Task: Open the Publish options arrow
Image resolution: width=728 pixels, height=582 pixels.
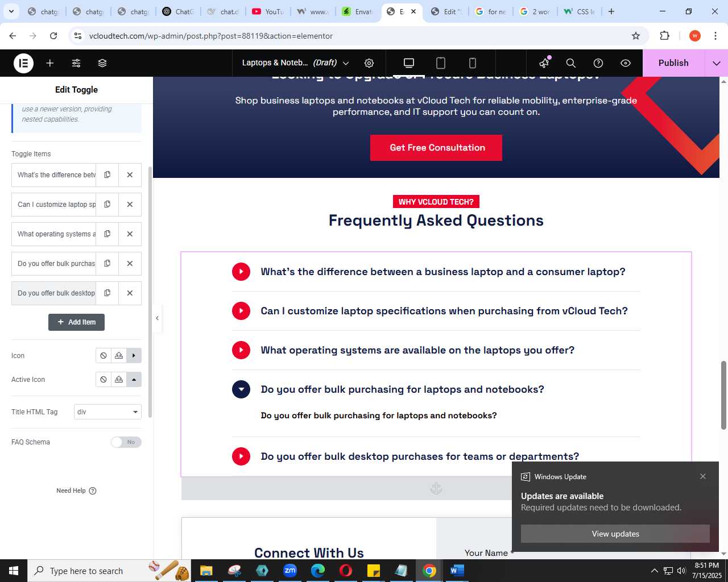Action: pyautogui.click(x=716, y=63)
